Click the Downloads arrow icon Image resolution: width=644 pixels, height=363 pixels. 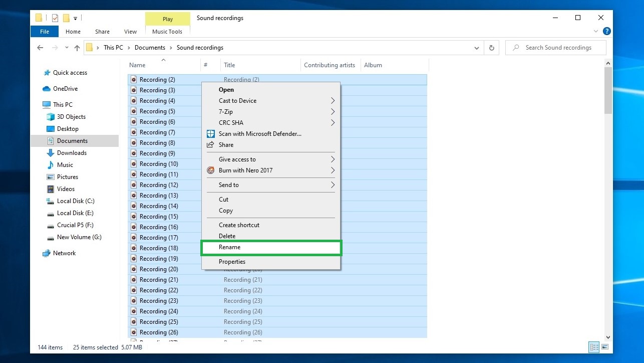click(51, 153)
